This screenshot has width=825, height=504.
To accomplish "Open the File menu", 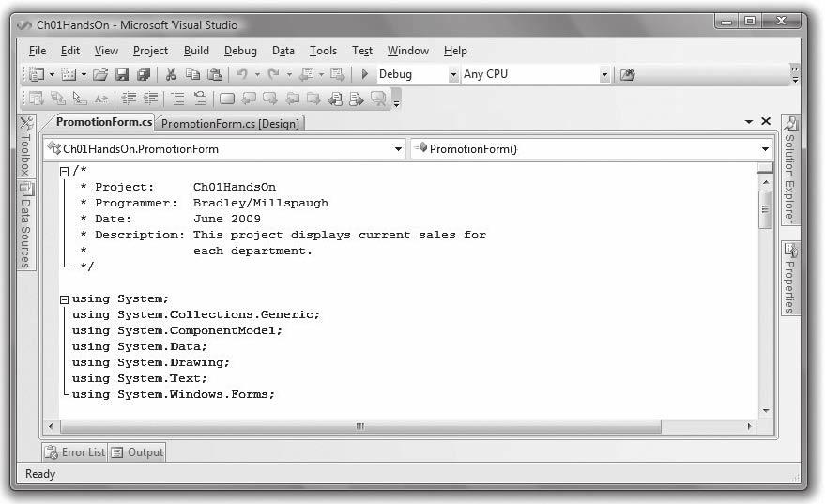I will click(x=38, y=51).
